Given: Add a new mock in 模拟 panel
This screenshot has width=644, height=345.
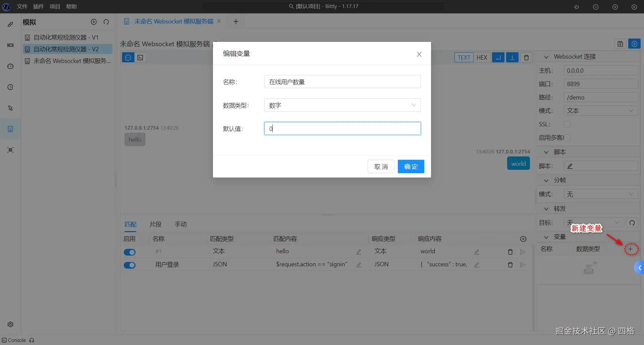Looking at the screenshot, I should pos(94,22).
